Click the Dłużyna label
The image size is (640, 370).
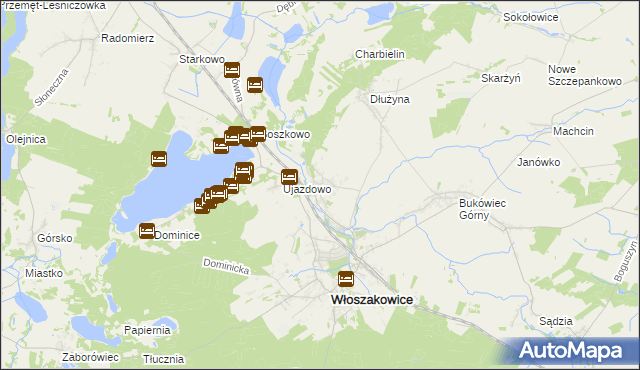(390, 100)
